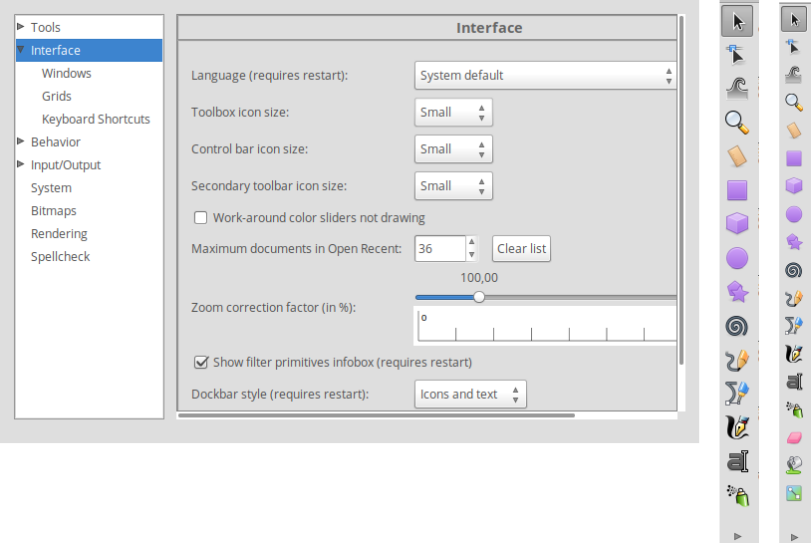Pick the Measure tool in small-icon toolbox
811x543 pixels.
[794, 130]
